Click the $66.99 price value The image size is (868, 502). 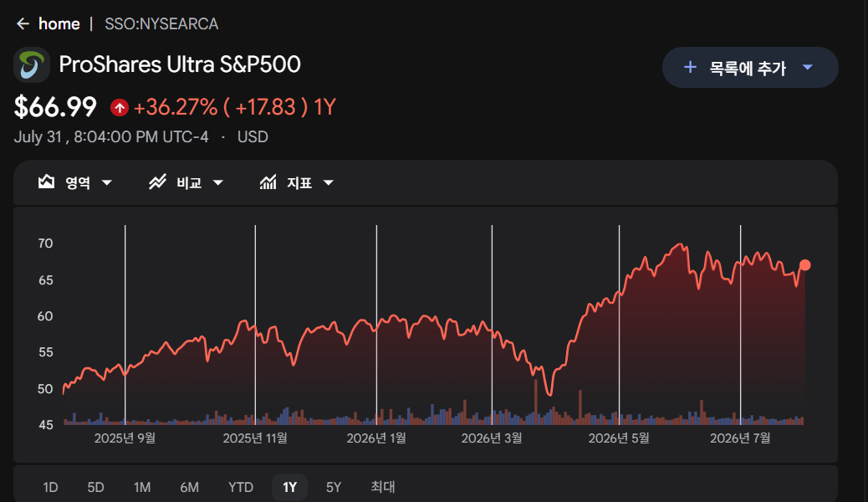55,107
